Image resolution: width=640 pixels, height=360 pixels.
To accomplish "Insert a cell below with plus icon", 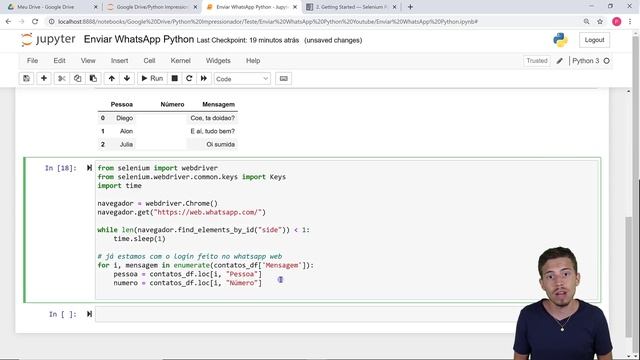I will click(x=44, y=78).
